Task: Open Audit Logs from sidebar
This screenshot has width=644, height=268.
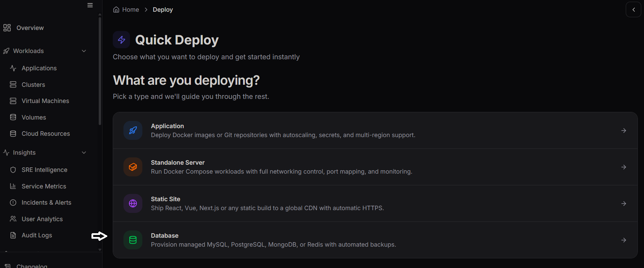Action: click(37, 235)
